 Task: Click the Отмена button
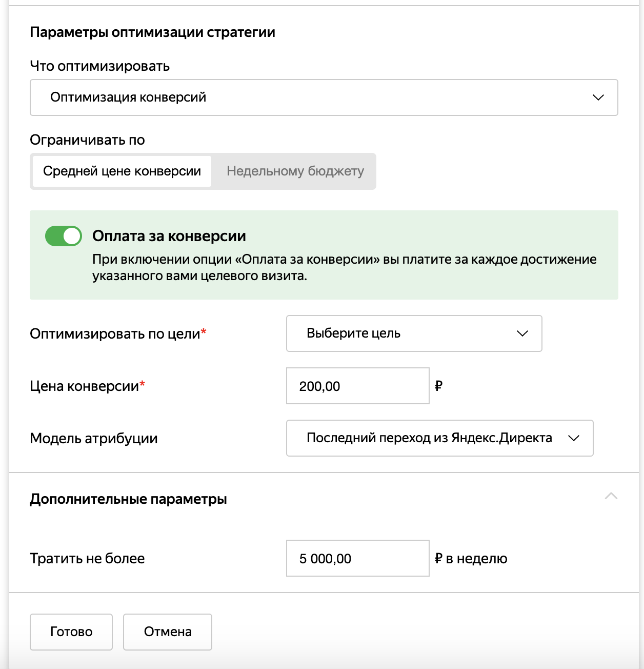(x=168, y=632)
